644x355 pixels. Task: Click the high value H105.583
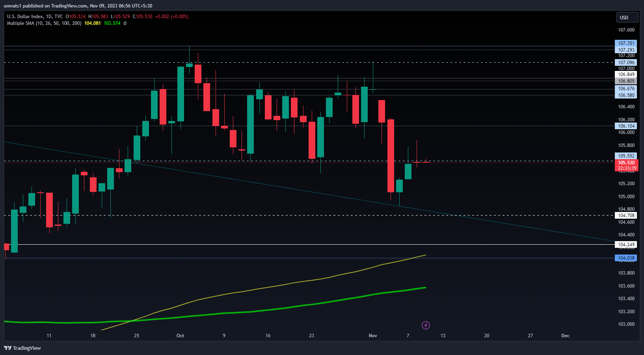pyautogui.click(x=98, y=17)
